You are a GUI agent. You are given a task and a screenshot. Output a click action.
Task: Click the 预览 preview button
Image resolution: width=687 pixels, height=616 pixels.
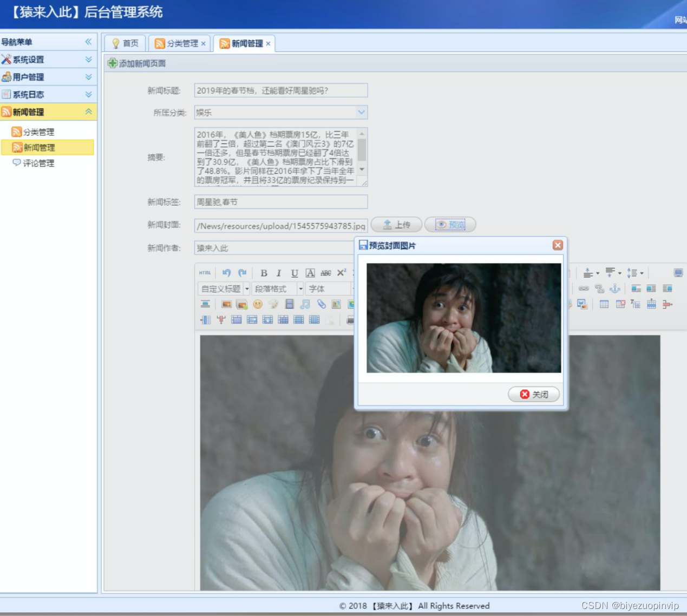pos(450,225)
